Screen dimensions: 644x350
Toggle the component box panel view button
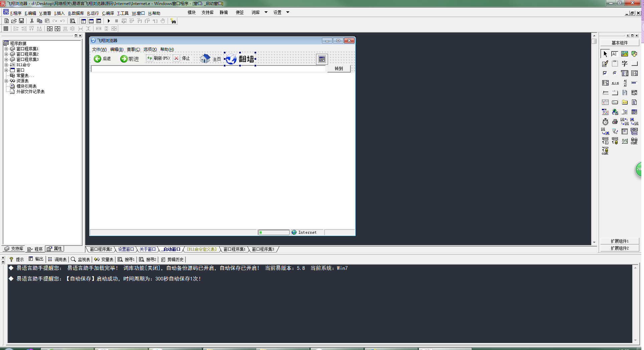tap(99, 21)
